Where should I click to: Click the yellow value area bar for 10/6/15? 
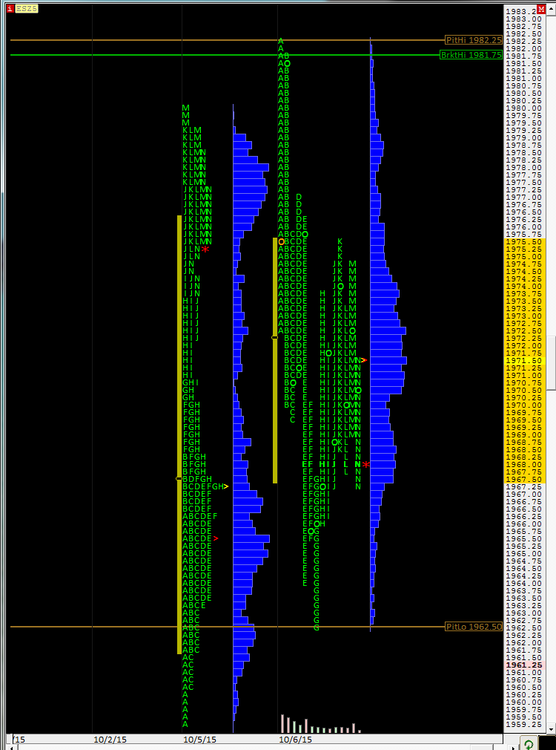pos(275,361)
